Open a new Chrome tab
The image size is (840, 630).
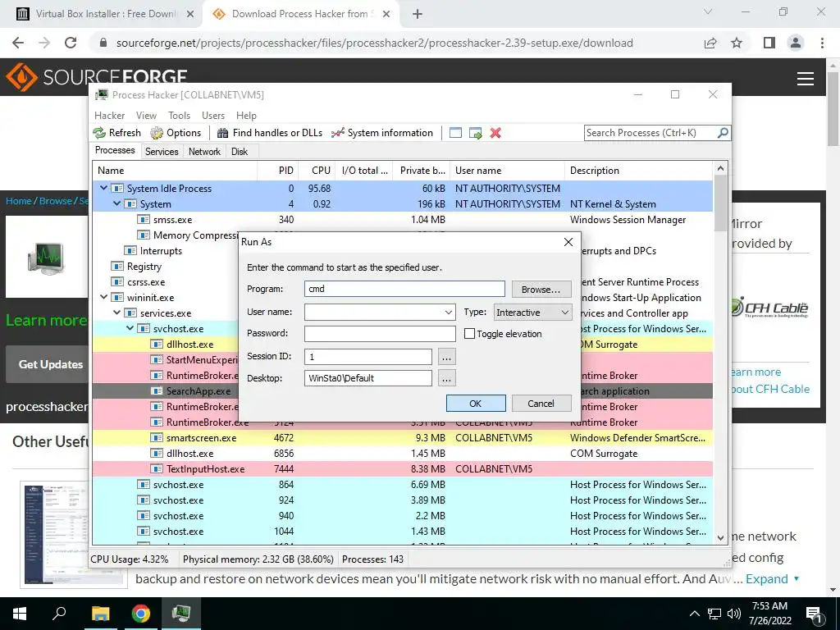tap(418, 14)
